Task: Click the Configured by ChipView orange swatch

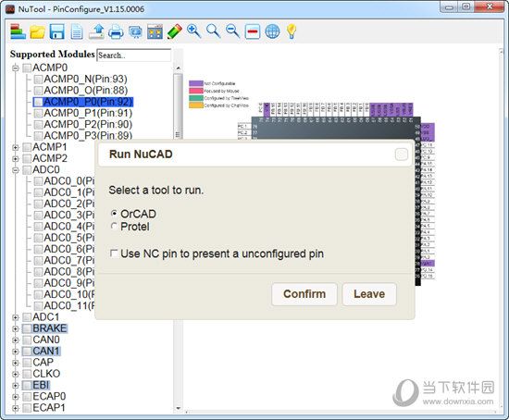Action: (196, 105)
